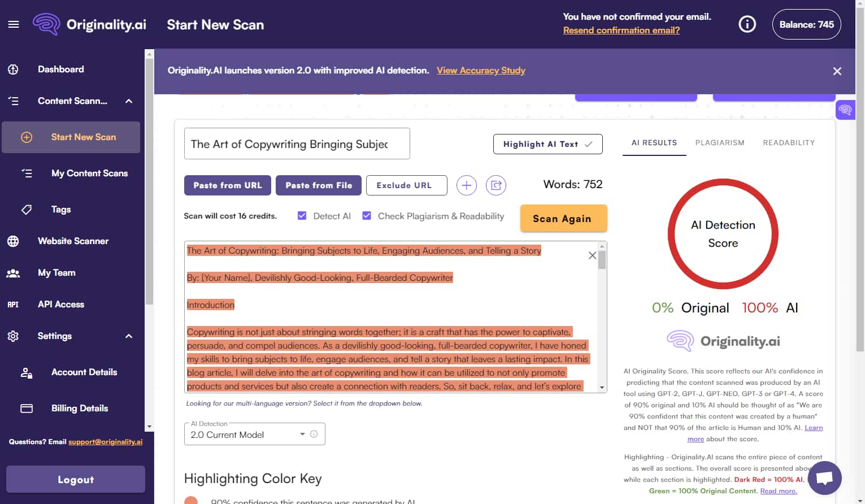Open API Access settings
This screenshot has width=865, height=504.
click(60, 304)
